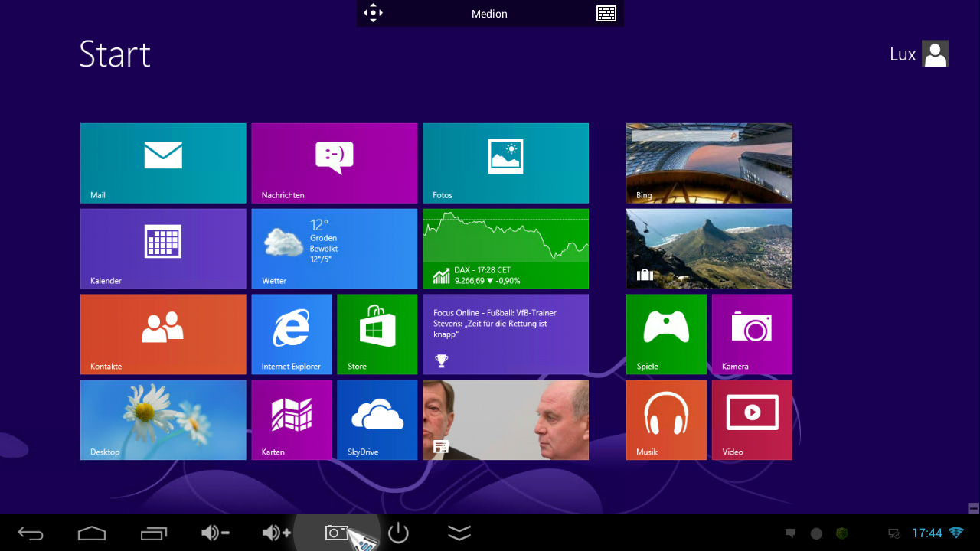Click the Start heading

pos(115,54)
